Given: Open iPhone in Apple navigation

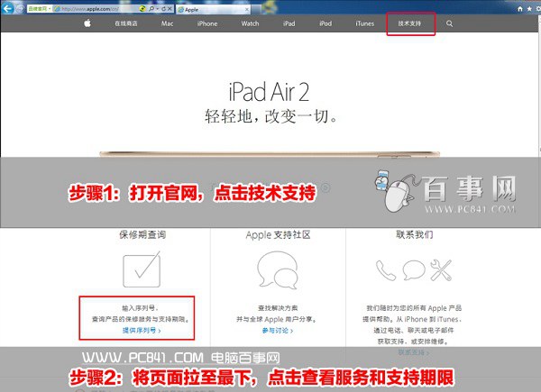Looking at the screenshot, I should (x=207, y=23).
